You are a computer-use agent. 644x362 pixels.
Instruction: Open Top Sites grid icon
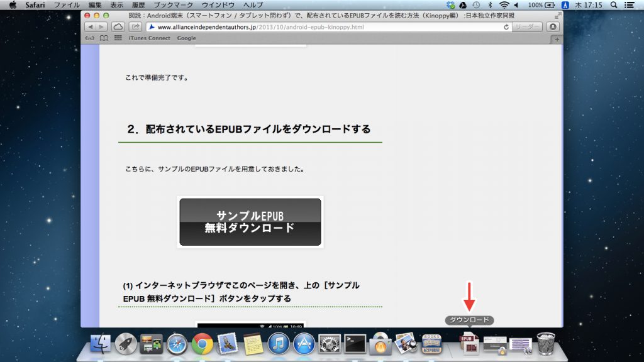coord(118,38)
